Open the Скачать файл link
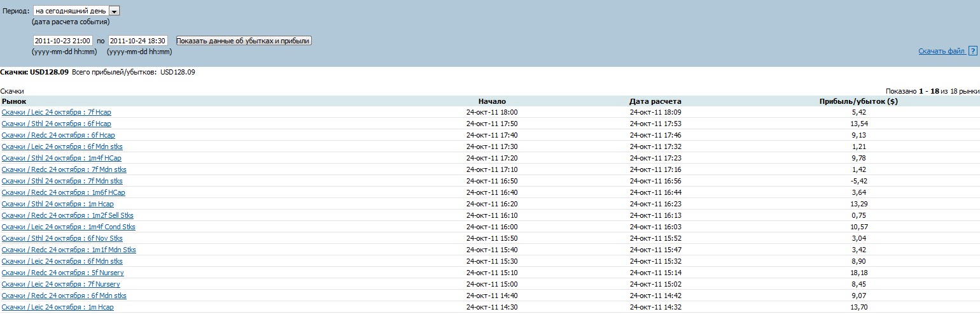980x314 pixels. coord(942,51)
